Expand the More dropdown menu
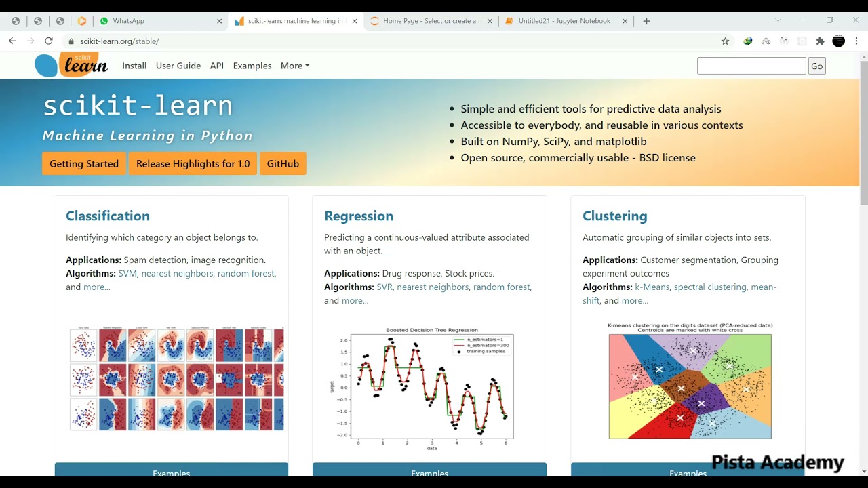 point(295,66)
